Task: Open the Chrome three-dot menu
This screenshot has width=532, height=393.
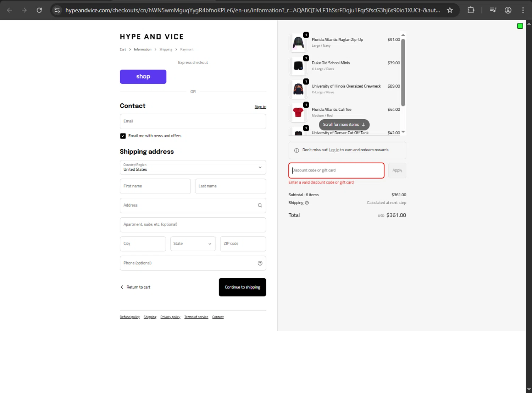Action: coord(523,10)
